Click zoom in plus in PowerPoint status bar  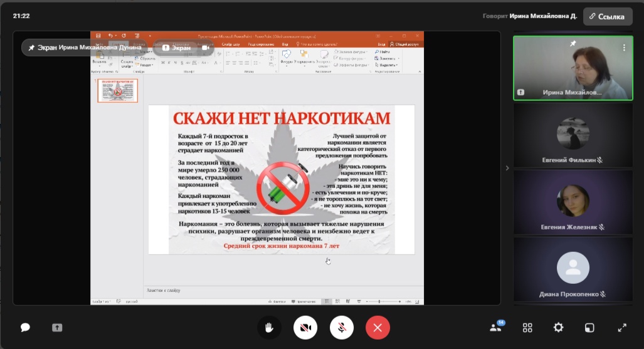tap(399, 301)
